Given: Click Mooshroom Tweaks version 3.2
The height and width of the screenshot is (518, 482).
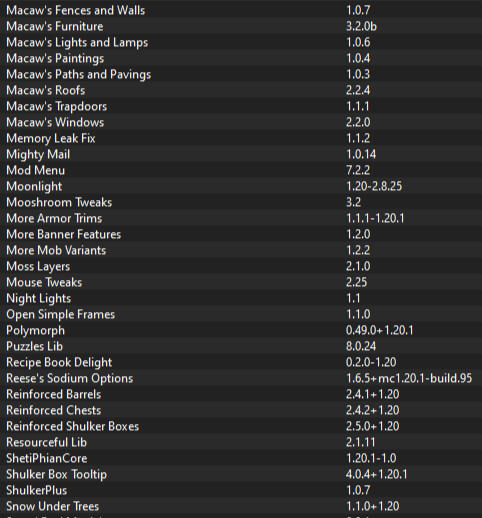Looking at the screenshot, I should pos(353,202).
